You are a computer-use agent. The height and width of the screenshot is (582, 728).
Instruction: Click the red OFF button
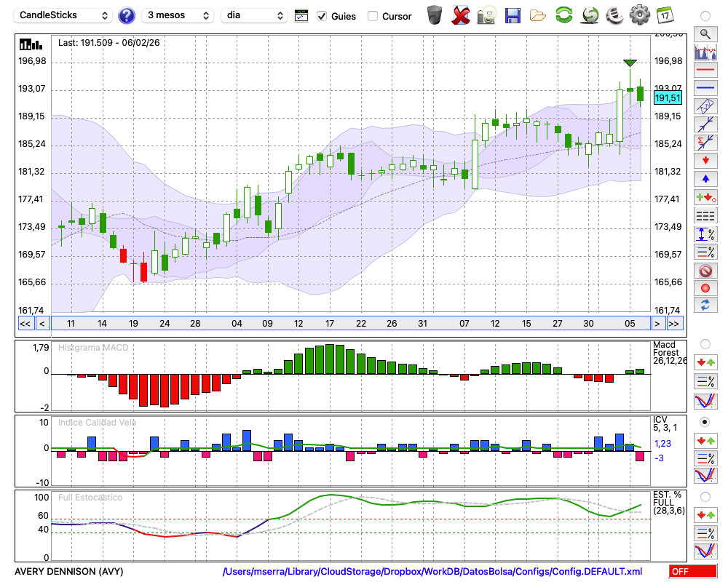[692, 572]
